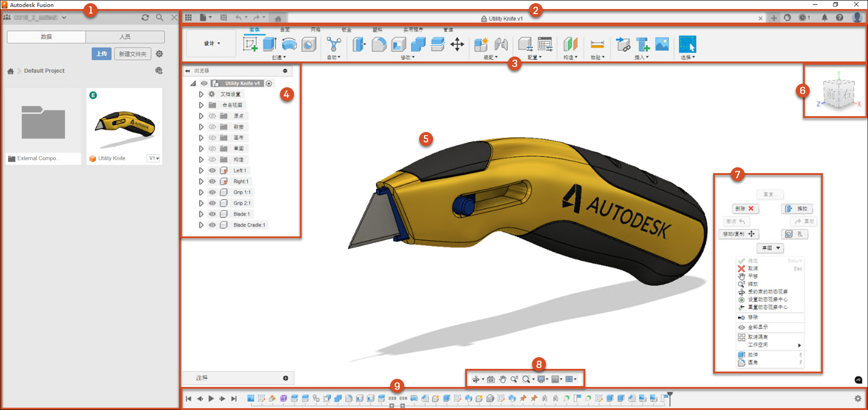
Task: Select the Measure ruler tool
Action: 597,44
